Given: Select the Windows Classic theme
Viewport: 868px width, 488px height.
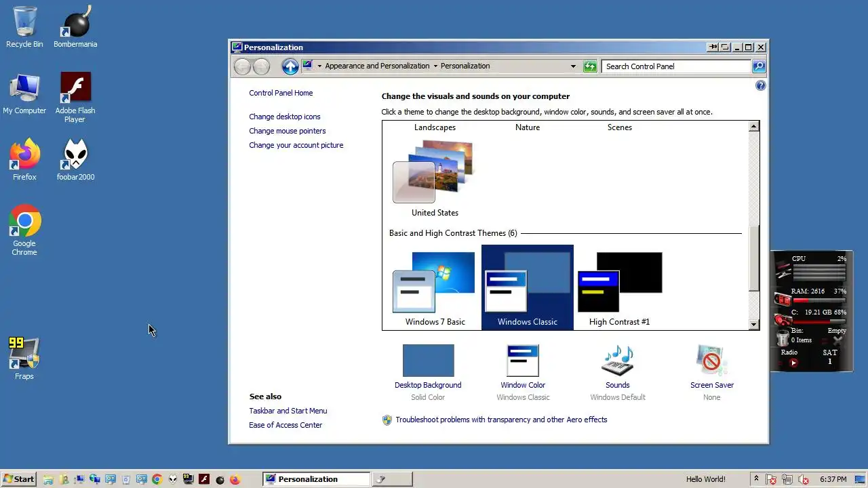Looking at the screenshot, I should (528, 288).
